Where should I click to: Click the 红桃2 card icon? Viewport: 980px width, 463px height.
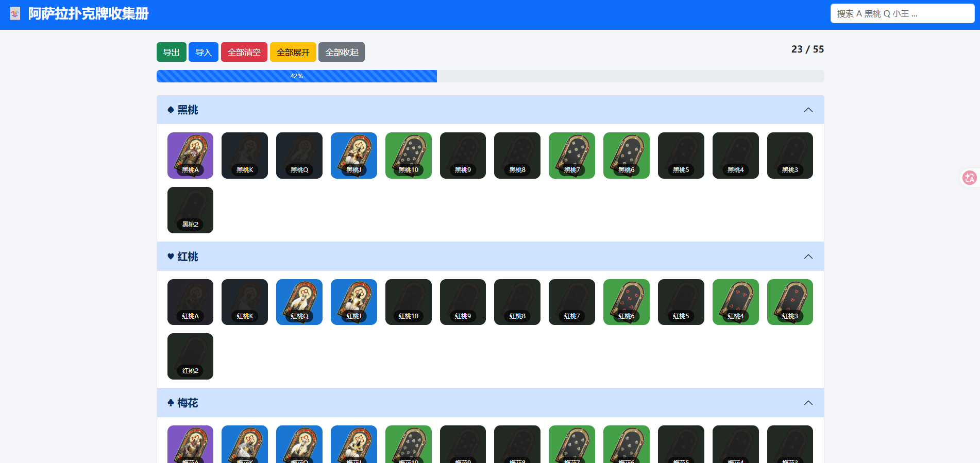[x=190, y=356]
